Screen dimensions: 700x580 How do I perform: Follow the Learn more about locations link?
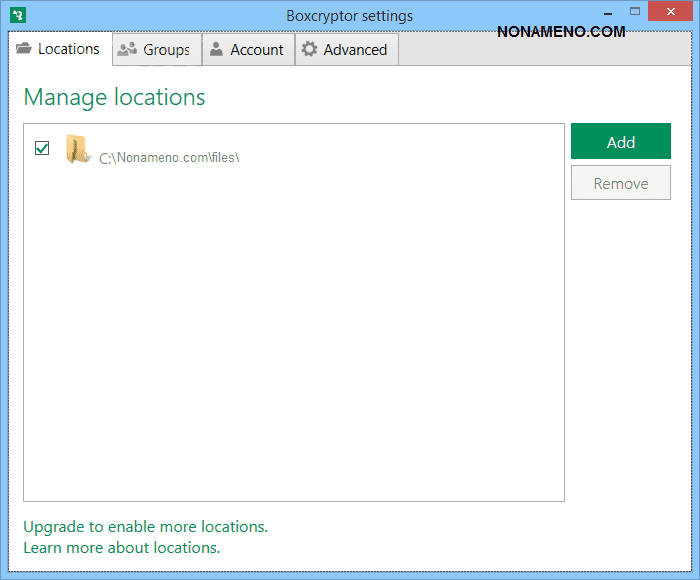(122, 548)
